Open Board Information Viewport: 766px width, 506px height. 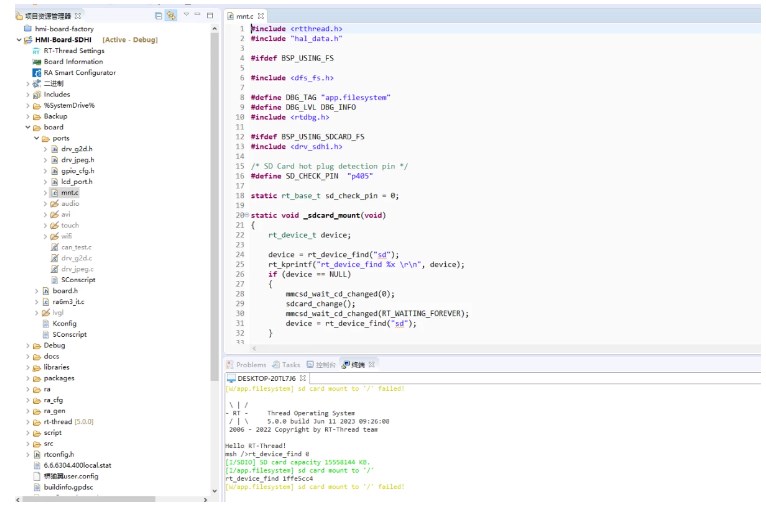[72, 61]
